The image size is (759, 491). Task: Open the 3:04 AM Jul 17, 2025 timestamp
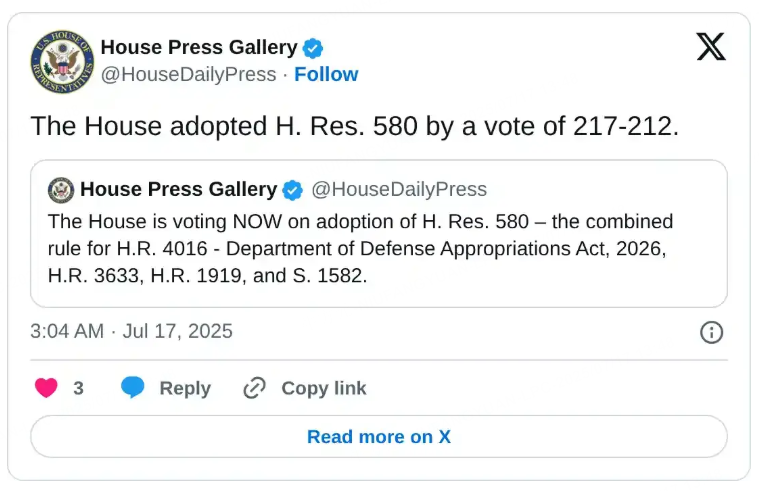click(131, 332)
